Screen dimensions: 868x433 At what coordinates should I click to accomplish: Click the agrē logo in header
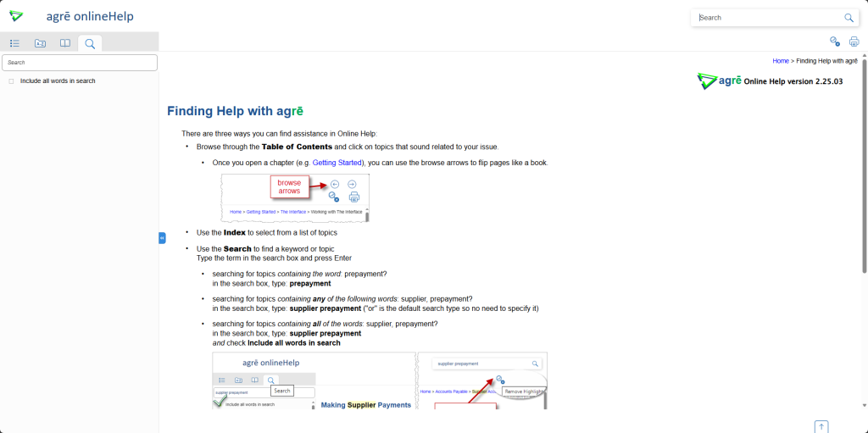click(x=16, y=16)
